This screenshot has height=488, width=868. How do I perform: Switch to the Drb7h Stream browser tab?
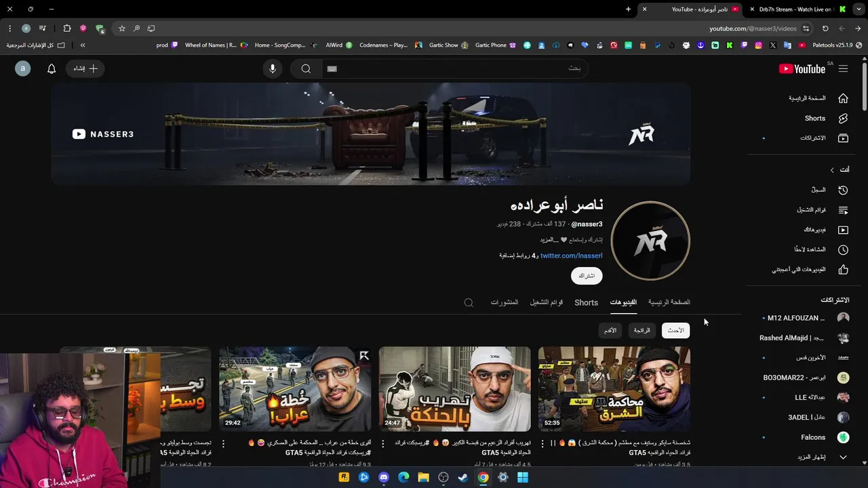[797, 9]
